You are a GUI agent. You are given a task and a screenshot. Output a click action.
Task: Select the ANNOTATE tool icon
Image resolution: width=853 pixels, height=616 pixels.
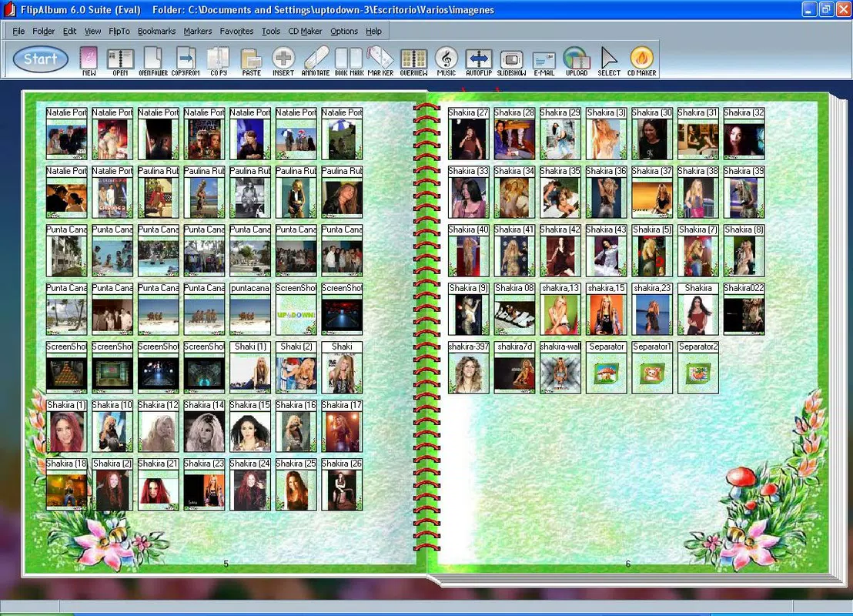pos(316,61)
